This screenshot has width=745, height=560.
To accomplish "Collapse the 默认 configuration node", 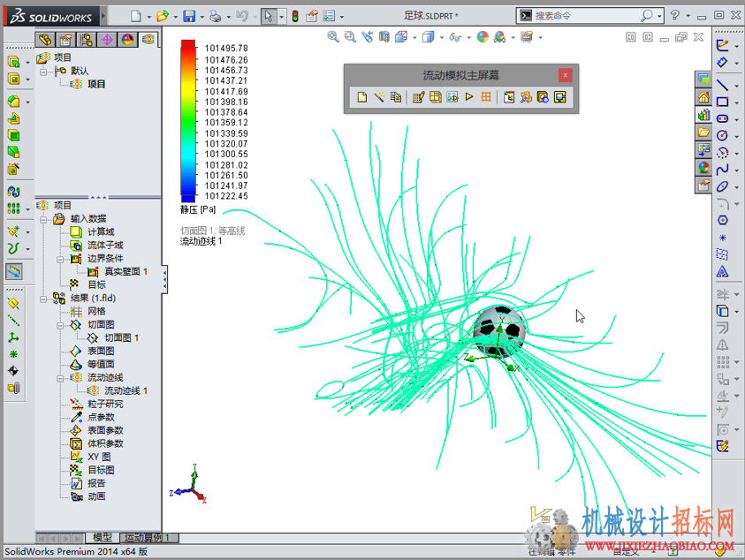I will (x=43, y=72).
